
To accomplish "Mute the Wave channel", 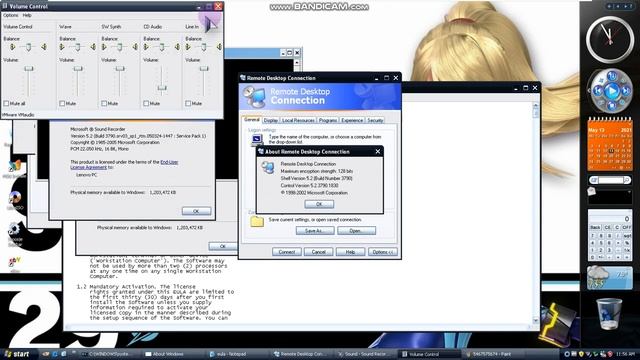I will pyautogui.click(x=62, y=103).
